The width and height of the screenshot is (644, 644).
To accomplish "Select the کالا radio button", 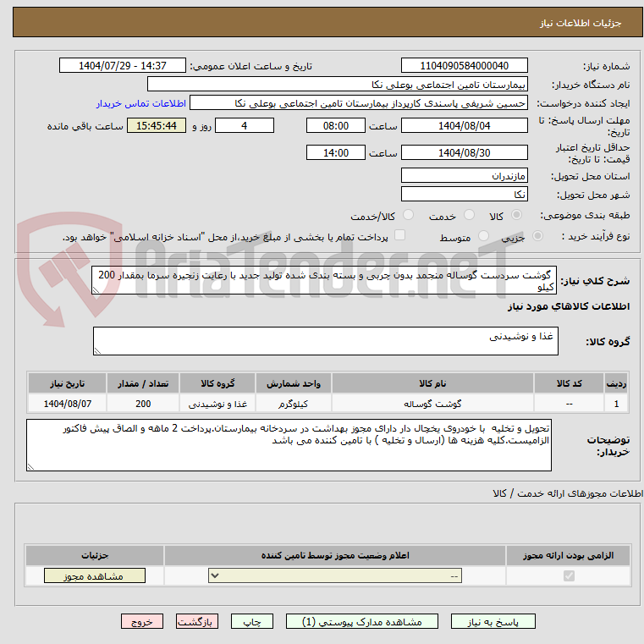I will pos(516,215).
